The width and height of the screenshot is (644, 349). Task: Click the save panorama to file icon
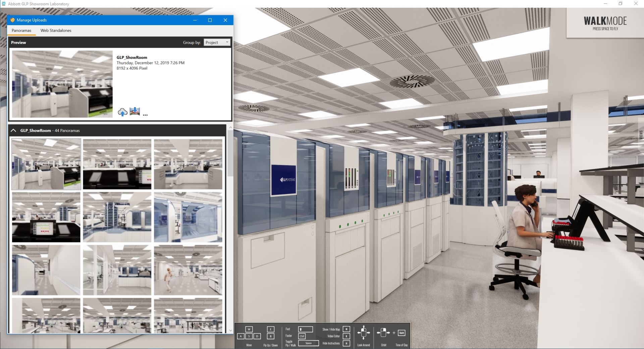tap(135, 111)
